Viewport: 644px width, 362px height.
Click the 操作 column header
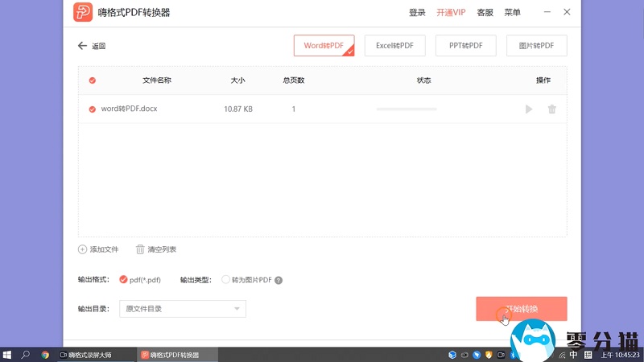[x=543, y=80]
